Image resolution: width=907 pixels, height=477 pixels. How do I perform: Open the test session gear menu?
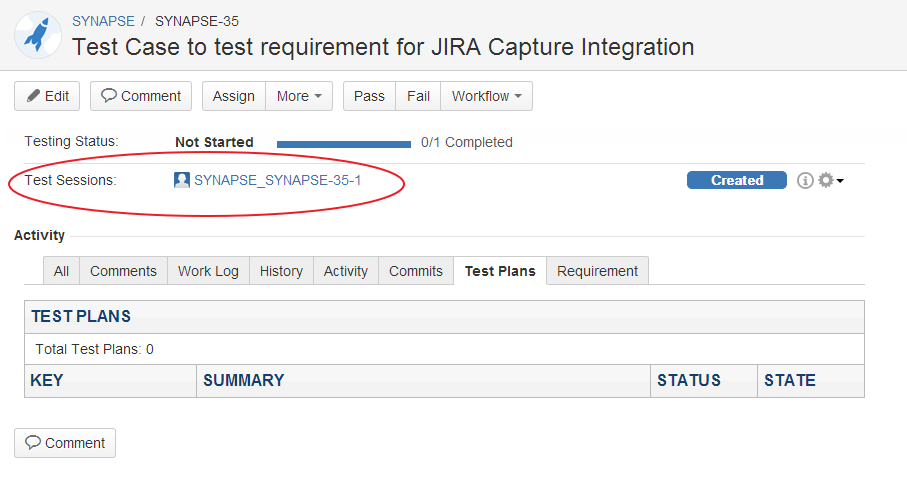(x=831, y=180)
